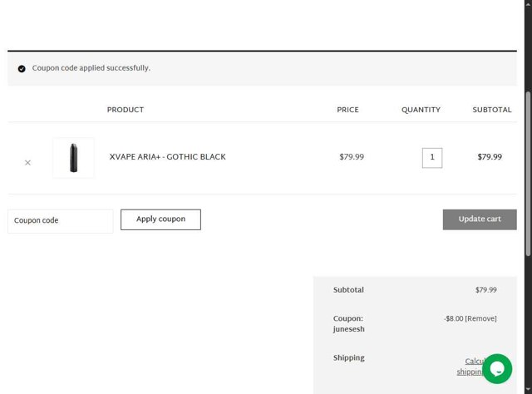Remove XVAPE ARIA+ item with the X icon
The width and height of the screenshot is (532, 394).
pos(27,163)
